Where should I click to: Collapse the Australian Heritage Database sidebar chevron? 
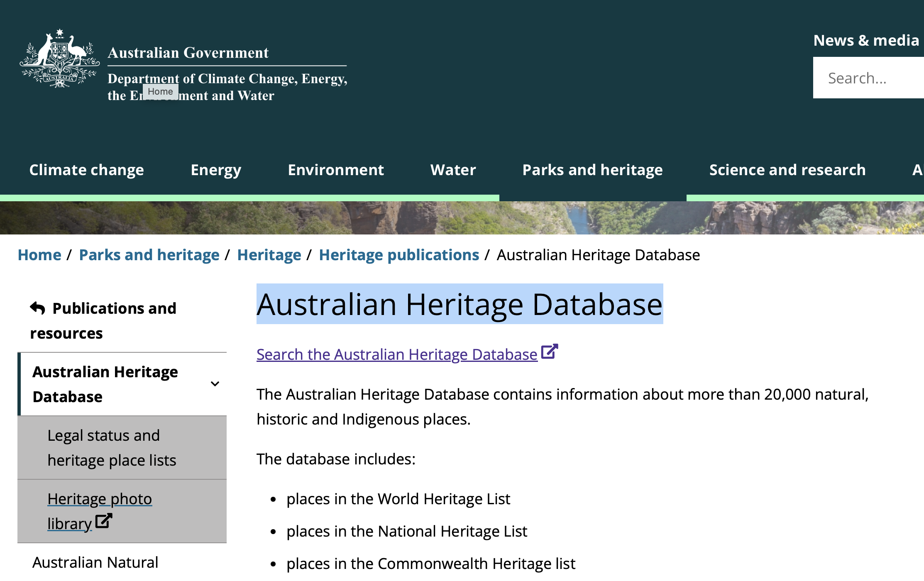click(215, 384)
